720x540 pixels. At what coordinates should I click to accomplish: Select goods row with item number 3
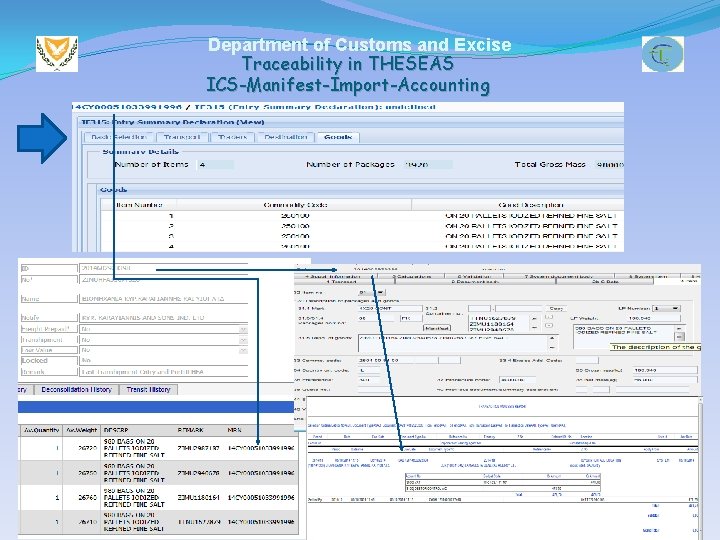(362, 236)
